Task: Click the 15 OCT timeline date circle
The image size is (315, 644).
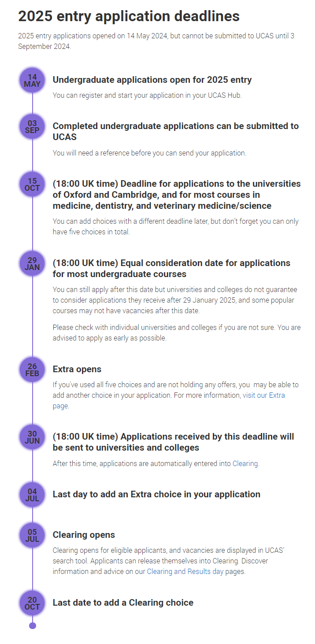Action: tap(32, 185)
